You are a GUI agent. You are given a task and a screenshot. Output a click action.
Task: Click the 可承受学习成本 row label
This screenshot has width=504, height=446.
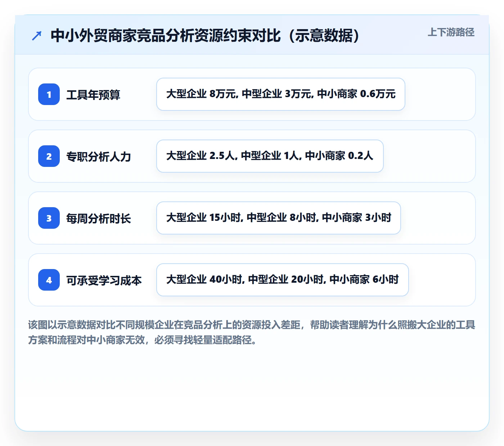(104, 281)
